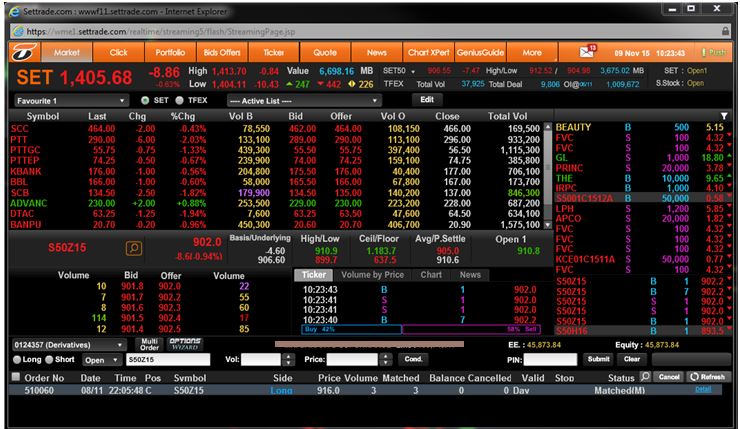
Task: Click the watchlist scrollbar up arrow
Action: (547, 127)
